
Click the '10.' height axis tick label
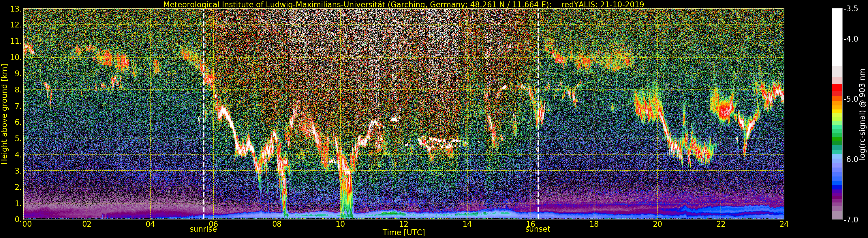click(16, 58)
